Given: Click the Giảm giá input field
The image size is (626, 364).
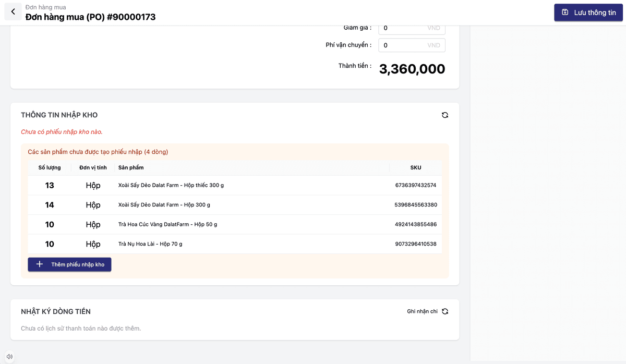Looking at the screenshot, I should [404, 28].
